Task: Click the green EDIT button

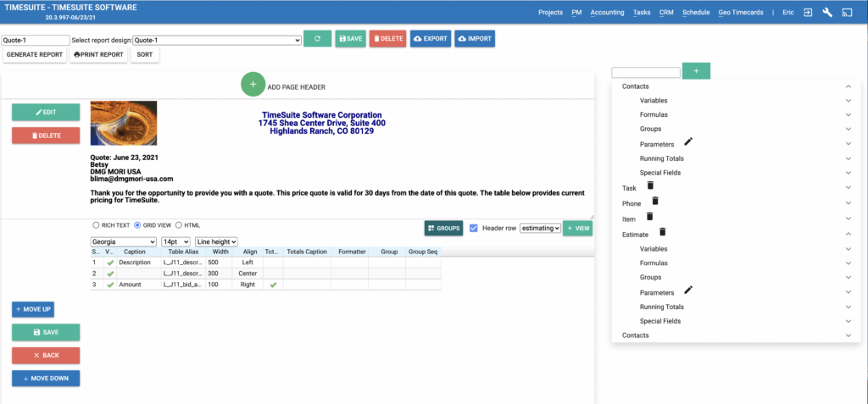Action: pyautogui.click(x=46, y=112)
